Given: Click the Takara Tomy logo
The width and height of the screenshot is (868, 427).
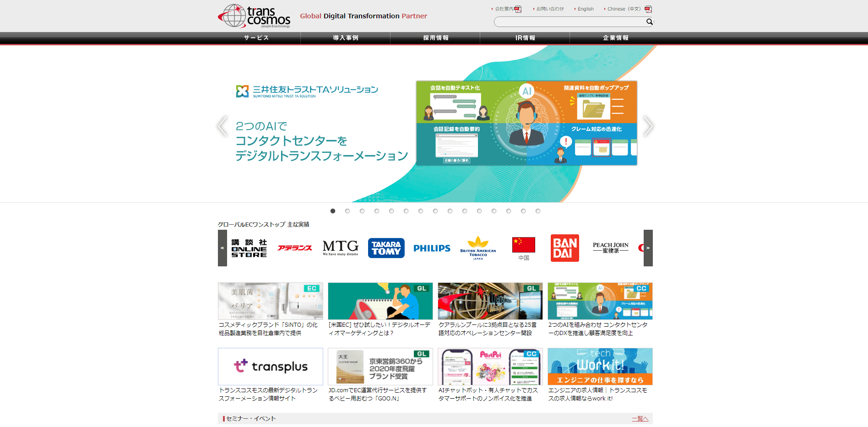Looking at the screenshot, I should pyautogui.click(x=386, y=248).
